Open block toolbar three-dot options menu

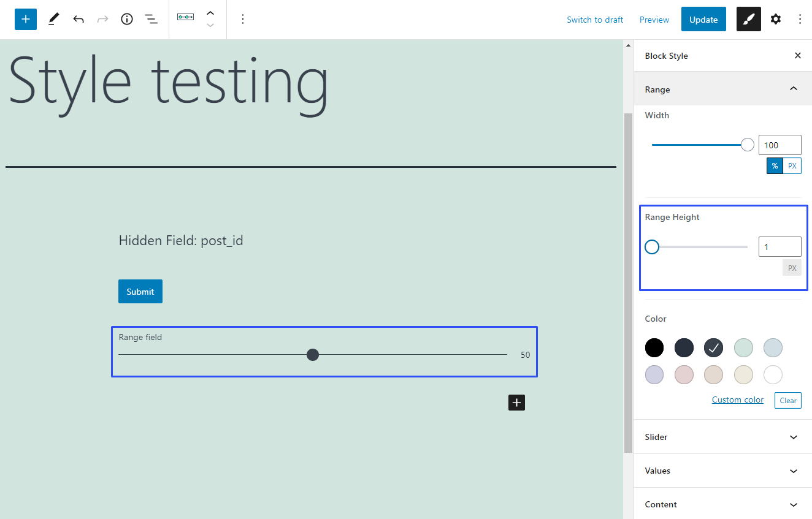pyautogui.click(x=243, y=19)
